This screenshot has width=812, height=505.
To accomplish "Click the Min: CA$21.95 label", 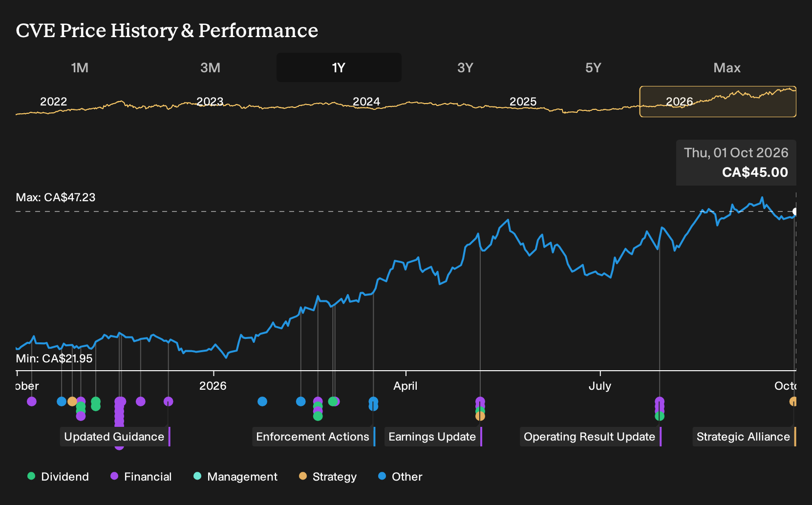I will [54, 358].
